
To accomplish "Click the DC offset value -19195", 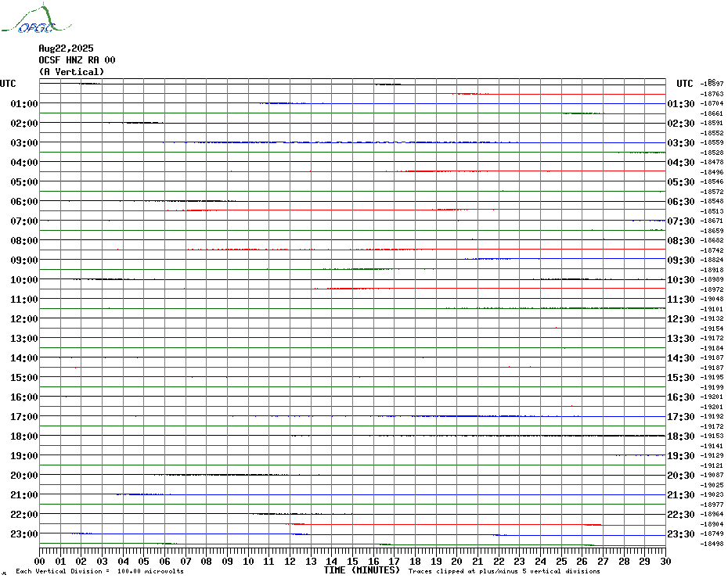I will coord(712,377).
